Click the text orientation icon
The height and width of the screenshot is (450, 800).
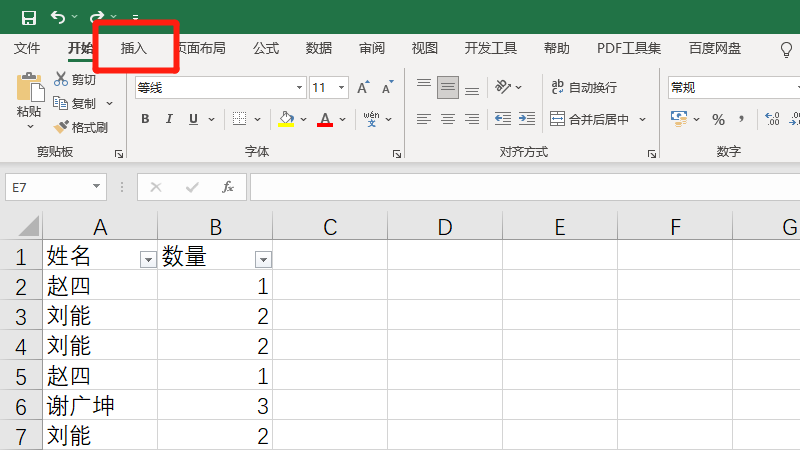coord(503,87)
